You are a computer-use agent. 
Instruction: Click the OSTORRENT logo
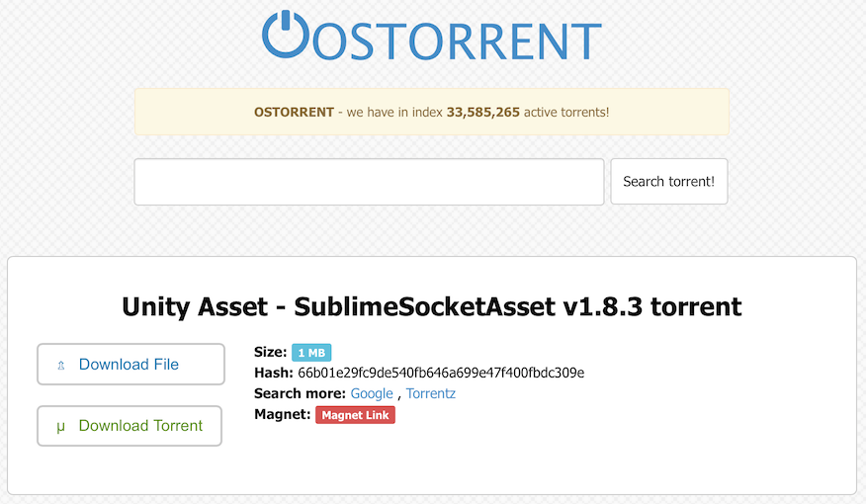432,36
